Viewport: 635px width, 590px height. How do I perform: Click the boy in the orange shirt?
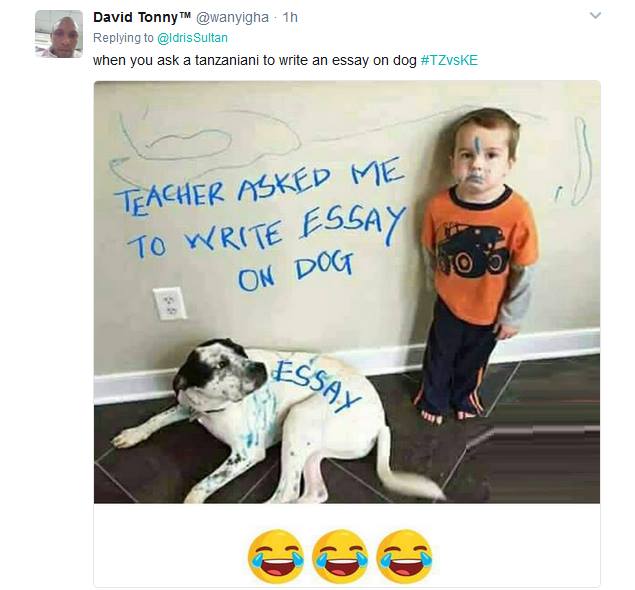click(x=477, y=265)
